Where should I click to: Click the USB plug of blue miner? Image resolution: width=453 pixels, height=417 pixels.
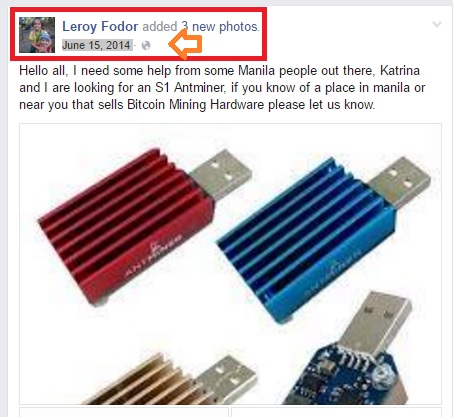400,183
